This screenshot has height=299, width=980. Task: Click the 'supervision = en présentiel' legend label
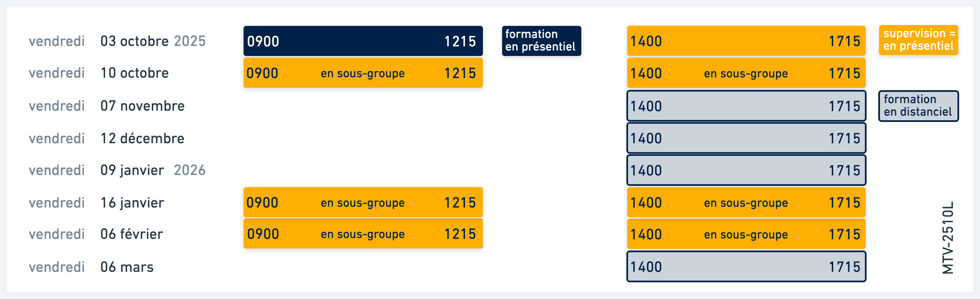pos(918,40)
